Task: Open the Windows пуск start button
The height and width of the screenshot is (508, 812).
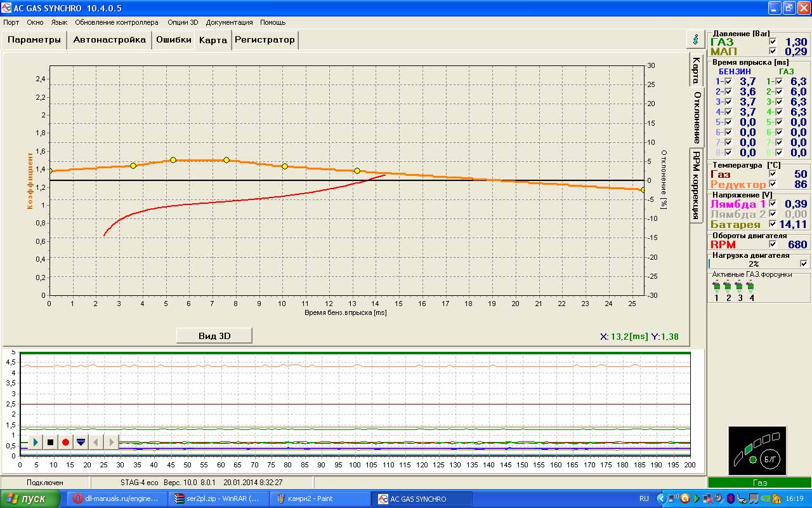Action: click(x=30, y=498)
